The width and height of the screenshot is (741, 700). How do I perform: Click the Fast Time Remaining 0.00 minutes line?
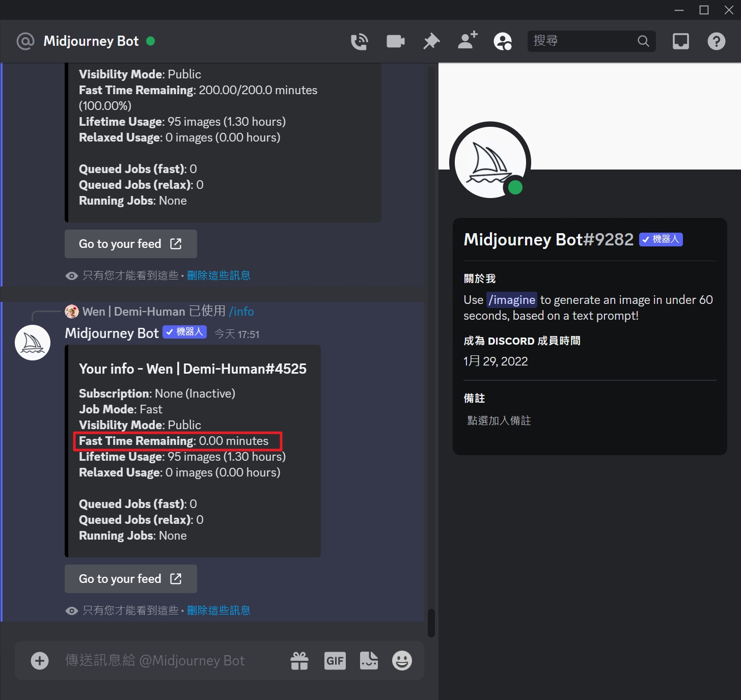(x=174, y=441)
